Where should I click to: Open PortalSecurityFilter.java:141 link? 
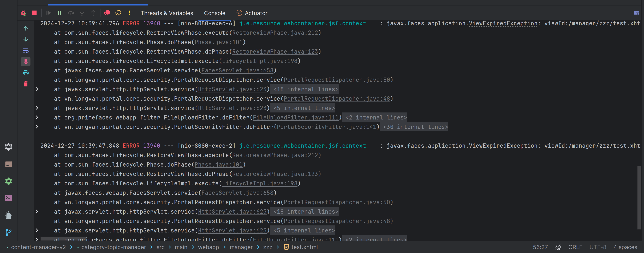click(326, 127)
